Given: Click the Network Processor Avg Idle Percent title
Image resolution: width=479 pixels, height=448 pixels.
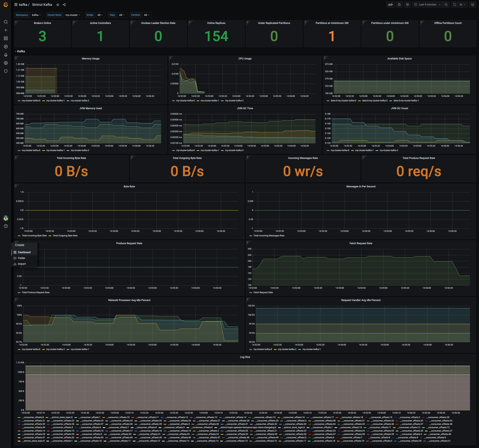Looking at the screenshot, I should coord(129,300).
